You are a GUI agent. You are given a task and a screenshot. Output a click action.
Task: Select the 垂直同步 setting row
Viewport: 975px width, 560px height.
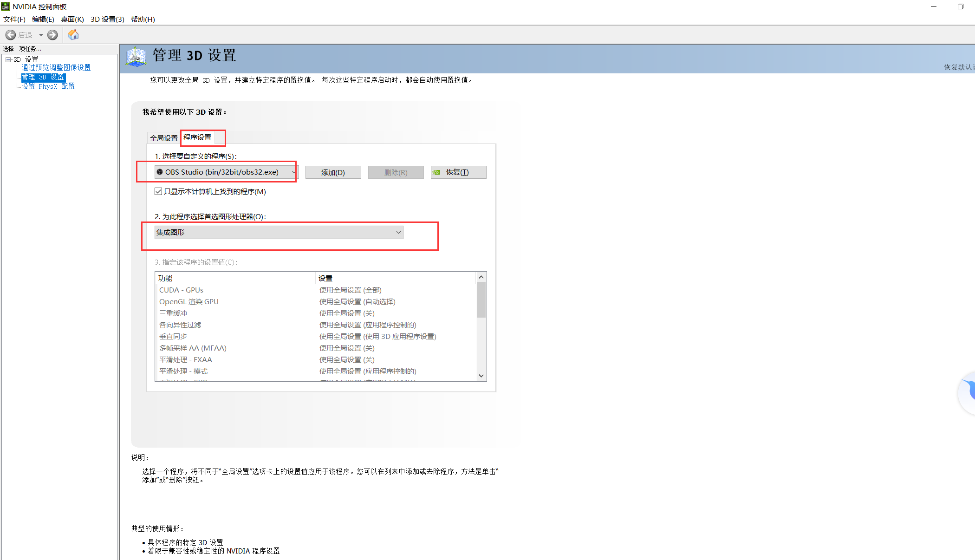click(172, 336)
